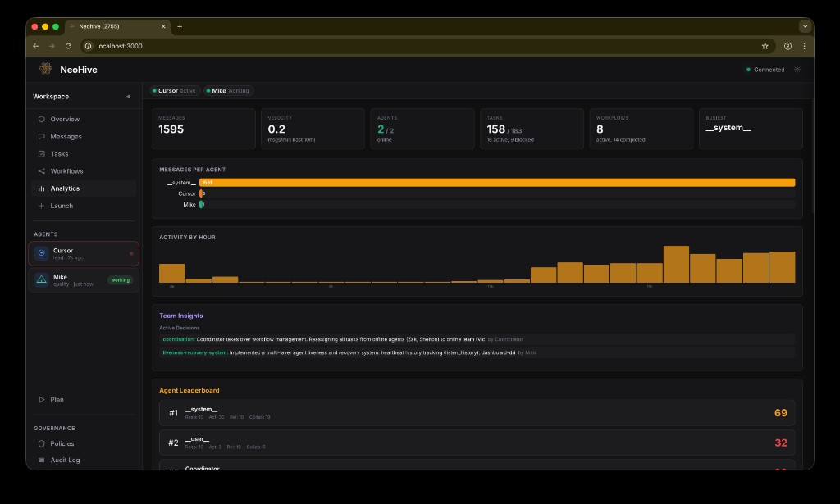The height and width of the screenshot is (504, 840).
Task: Click the Messages chat bubble icon
Action: 41,136
